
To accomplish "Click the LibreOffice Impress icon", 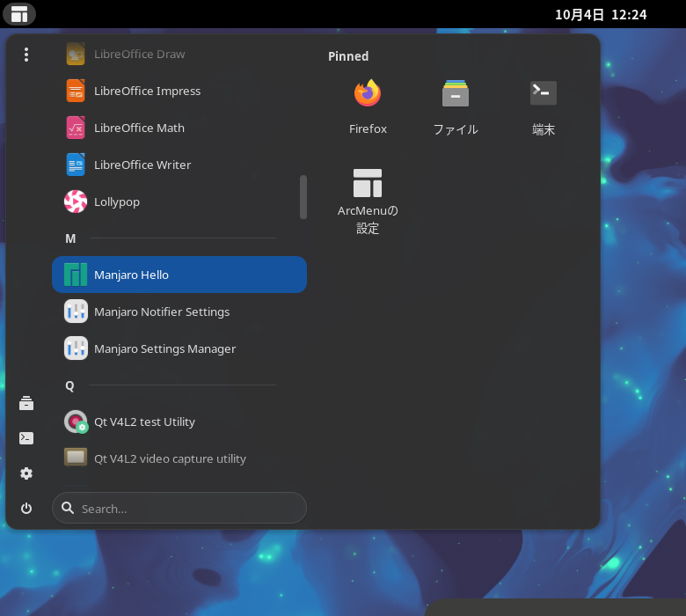I will 76,91.
